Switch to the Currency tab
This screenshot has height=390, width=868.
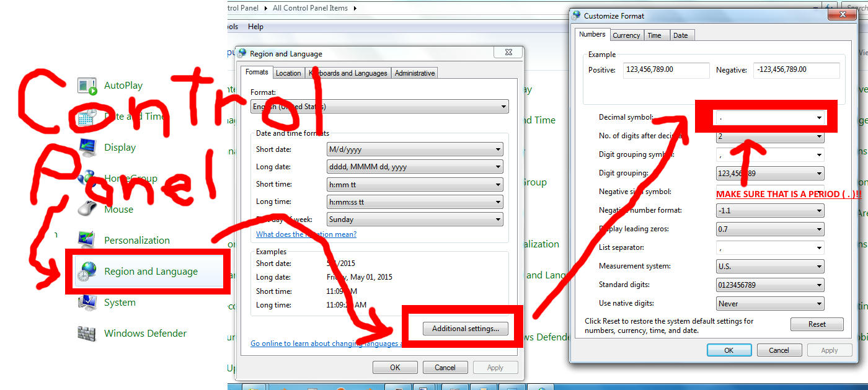626,35
